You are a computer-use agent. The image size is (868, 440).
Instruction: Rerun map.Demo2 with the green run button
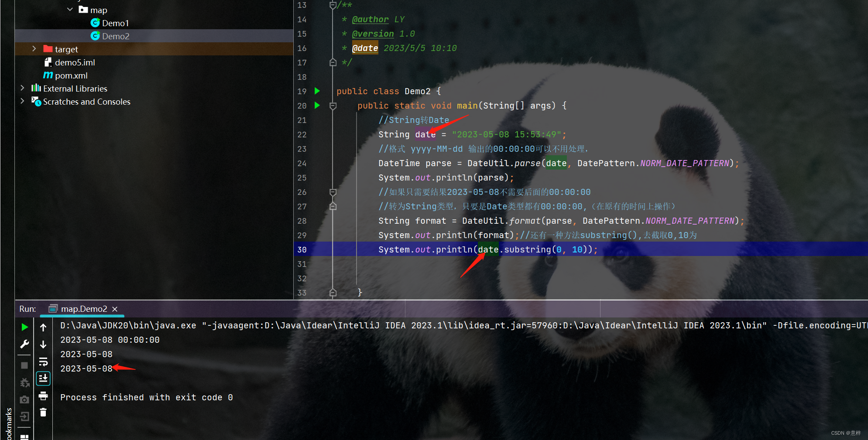pyautogui.click(x=25, y=327)
